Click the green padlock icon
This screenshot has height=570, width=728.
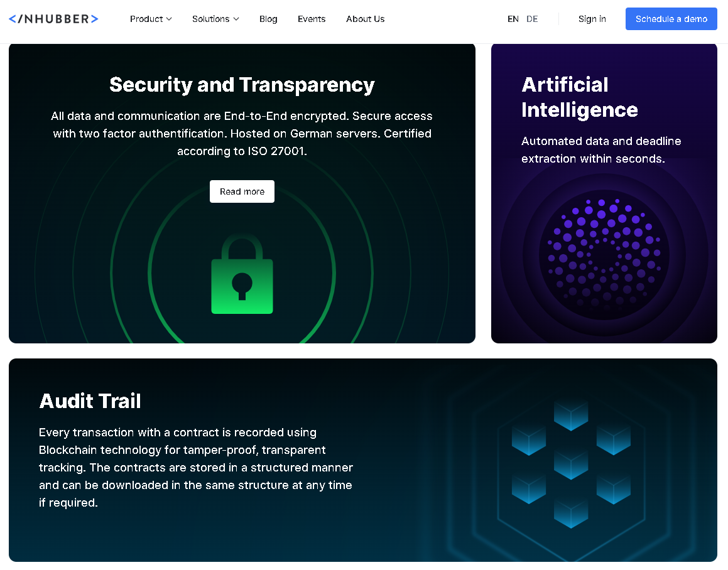pyautogui.click(x=242, y=274)
